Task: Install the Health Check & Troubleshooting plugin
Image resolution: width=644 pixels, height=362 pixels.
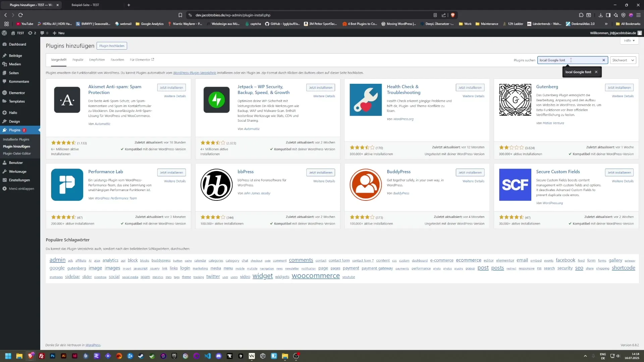Action: click(x=470, y=87)
